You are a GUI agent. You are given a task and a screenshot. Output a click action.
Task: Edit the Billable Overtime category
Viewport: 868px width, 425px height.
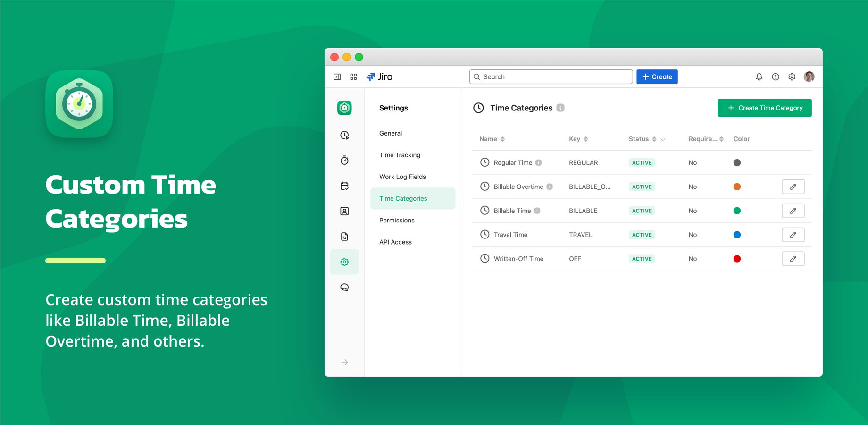793,187
